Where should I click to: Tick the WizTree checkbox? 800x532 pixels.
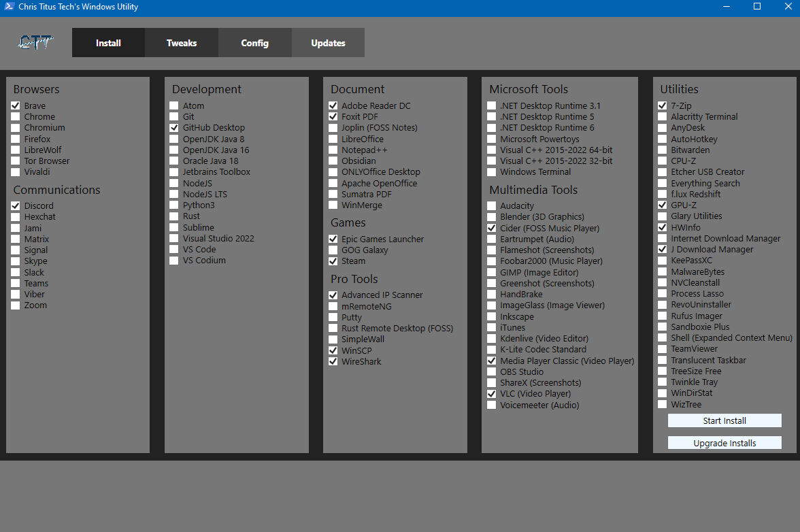[663, 405]
